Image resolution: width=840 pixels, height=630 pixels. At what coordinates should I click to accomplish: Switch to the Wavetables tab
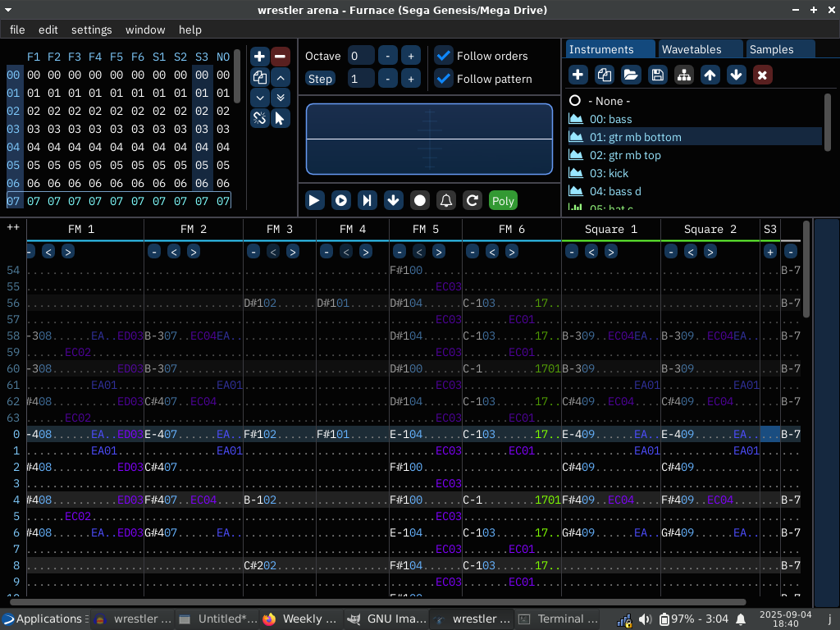[692, 49]
